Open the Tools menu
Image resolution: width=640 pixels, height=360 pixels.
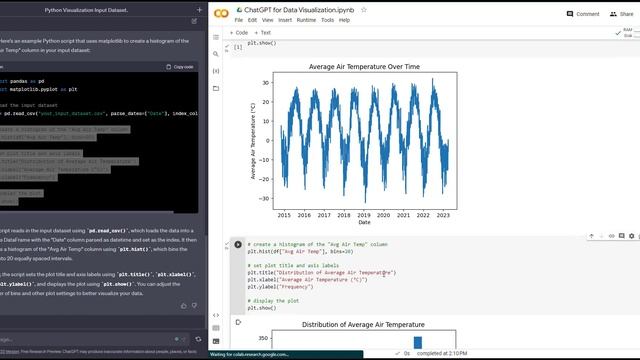[327, 20]
